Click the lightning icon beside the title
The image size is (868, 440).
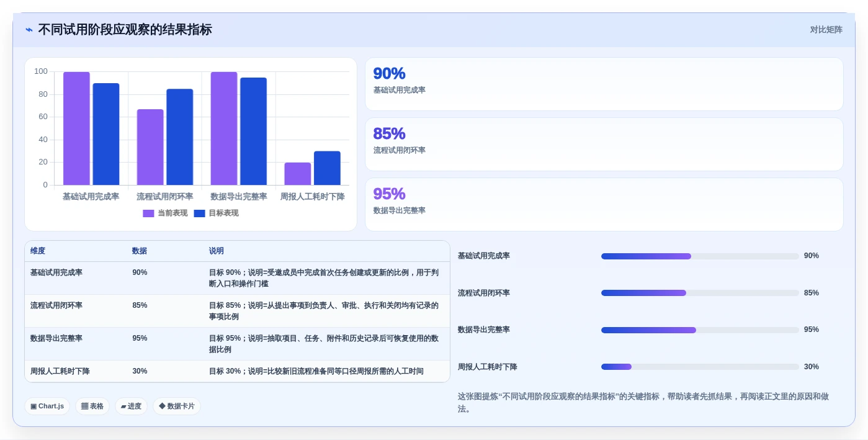click(29, 30)
